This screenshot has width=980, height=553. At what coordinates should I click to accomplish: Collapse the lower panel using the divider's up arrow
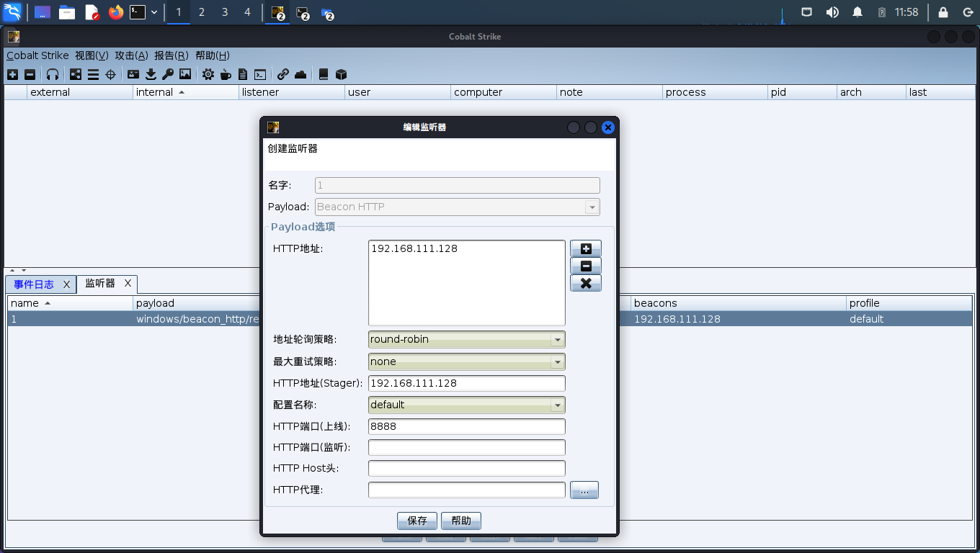pos(12,270)
